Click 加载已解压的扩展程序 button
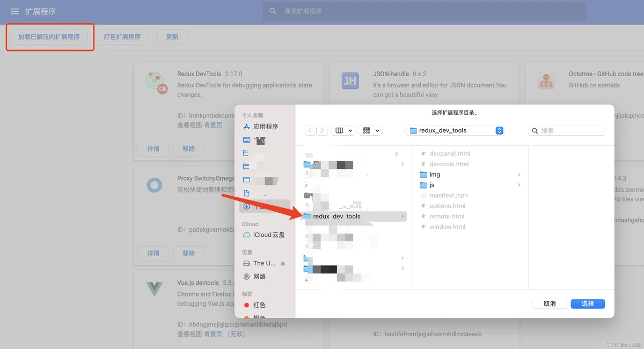The image size is (644, 349). pyautogui.click(x=49, y=37)
